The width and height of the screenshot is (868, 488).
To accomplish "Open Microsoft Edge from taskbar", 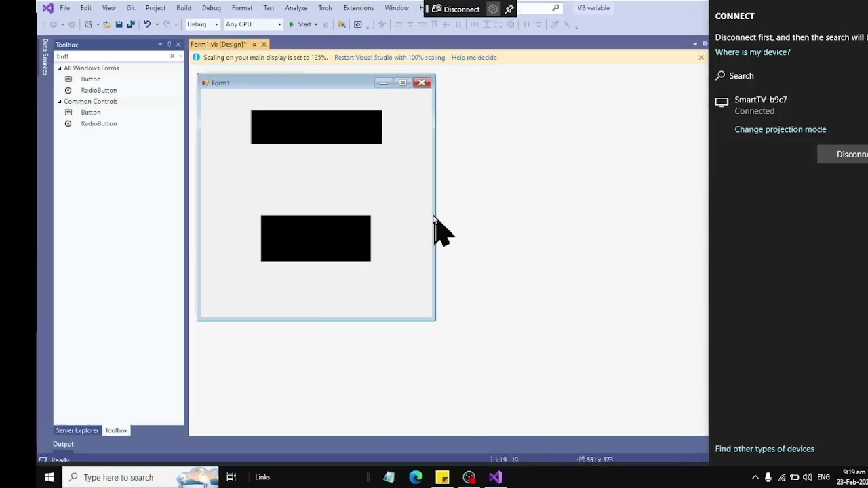I will (x=416, y=477).
